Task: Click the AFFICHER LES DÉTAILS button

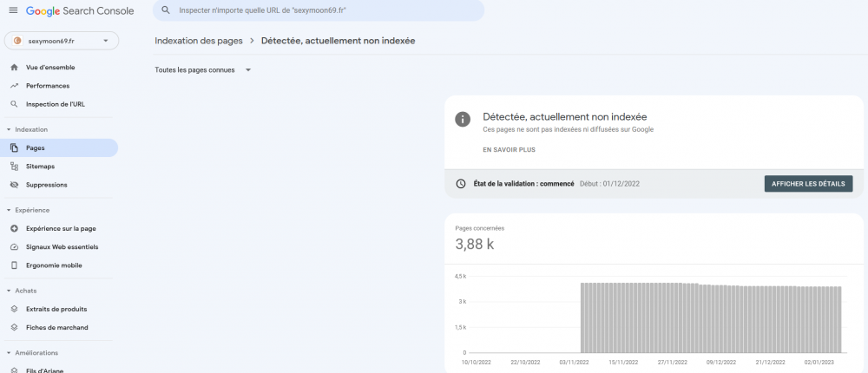Action: (808, 184)
